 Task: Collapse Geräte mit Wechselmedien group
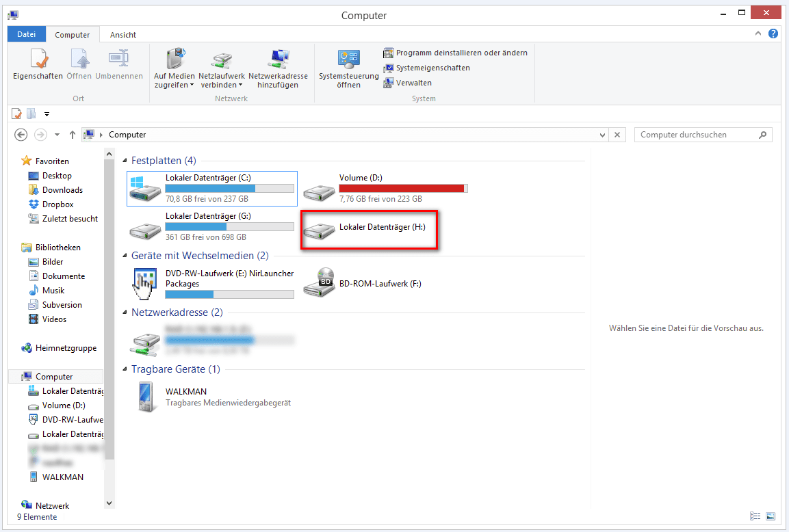125,256
